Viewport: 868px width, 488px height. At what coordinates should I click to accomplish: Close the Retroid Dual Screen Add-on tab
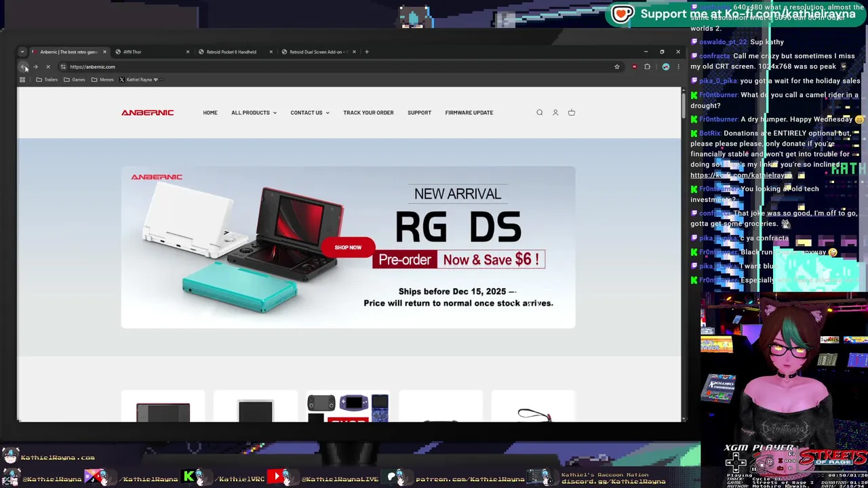pos(353,52)
